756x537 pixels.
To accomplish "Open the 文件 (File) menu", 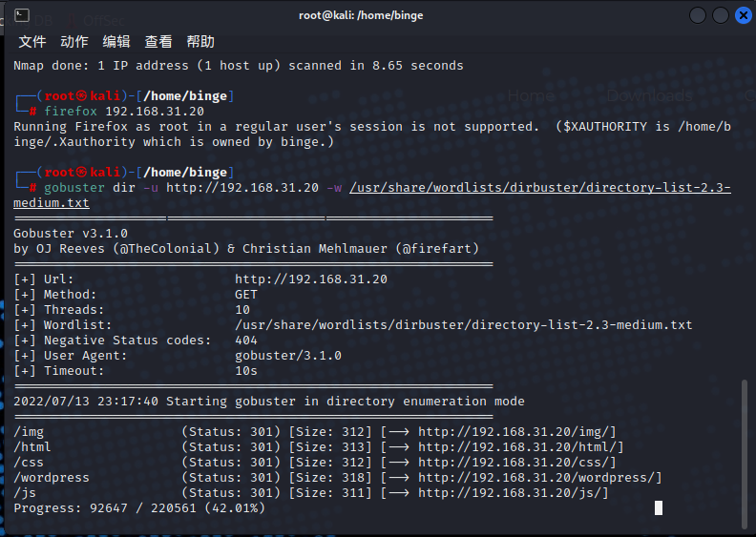I will click(32, 42).
